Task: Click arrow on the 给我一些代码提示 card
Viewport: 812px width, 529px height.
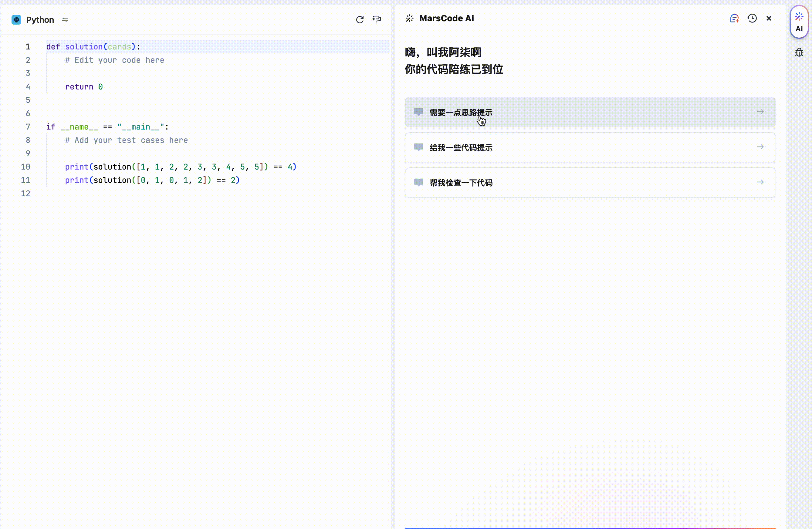Action: click(760, 147)
